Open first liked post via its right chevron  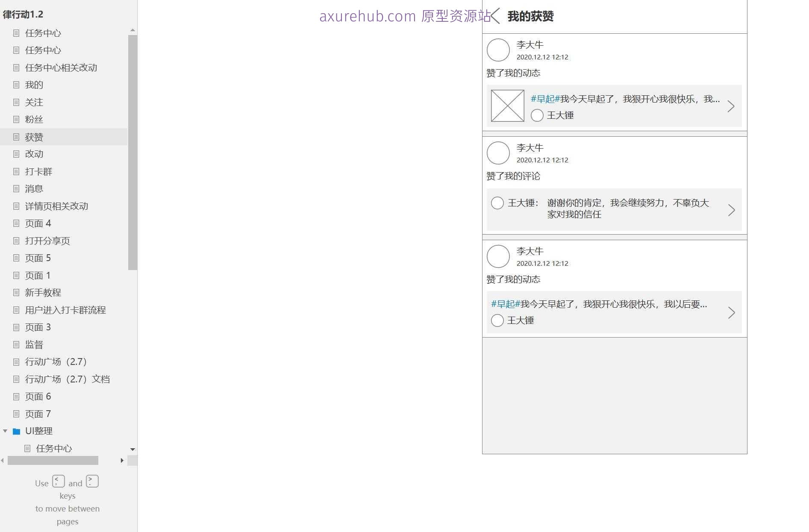click(731, 106)
